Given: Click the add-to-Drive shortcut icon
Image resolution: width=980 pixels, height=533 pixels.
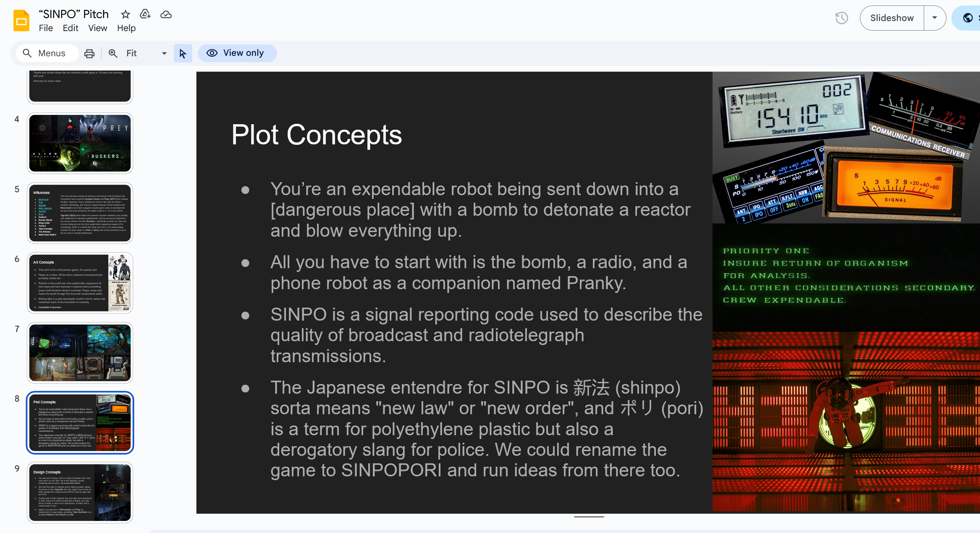Looking at the screenshot, I should pos(145,14).
